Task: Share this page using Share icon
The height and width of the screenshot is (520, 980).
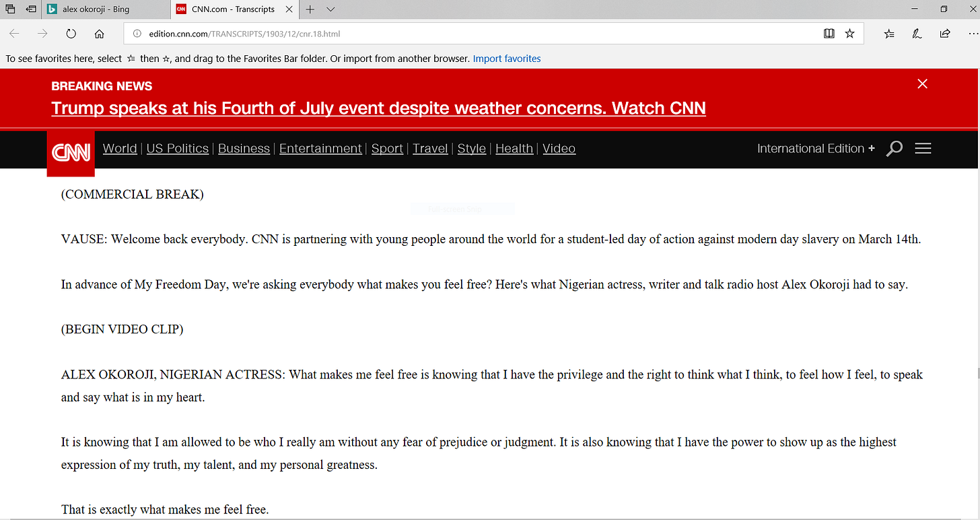Action: click(x=945, y=34)
